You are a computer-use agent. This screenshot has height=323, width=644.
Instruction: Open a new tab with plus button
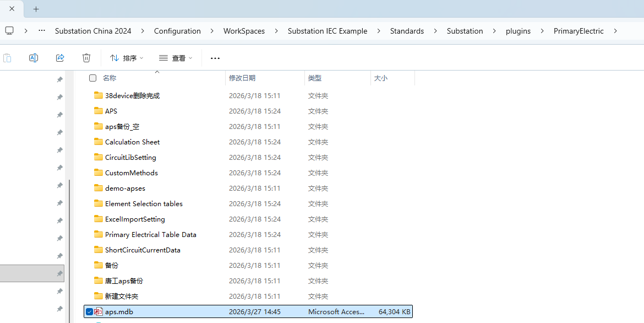[x=36, y=9]
